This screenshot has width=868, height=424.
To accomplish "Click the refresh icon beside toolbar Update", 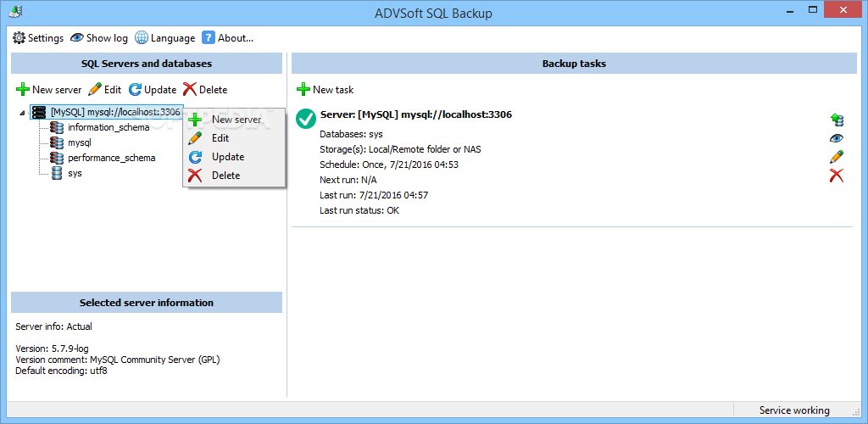I will 135,90.
